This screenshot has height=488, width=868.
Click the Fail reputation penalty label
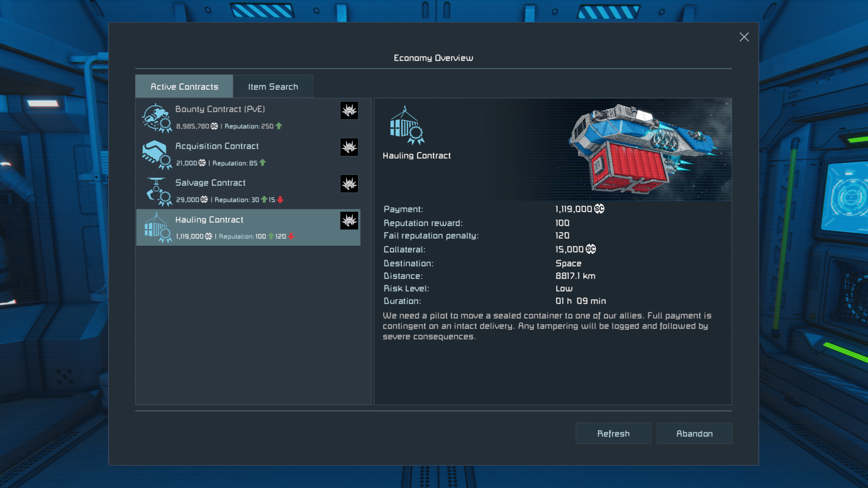(431, 236)
